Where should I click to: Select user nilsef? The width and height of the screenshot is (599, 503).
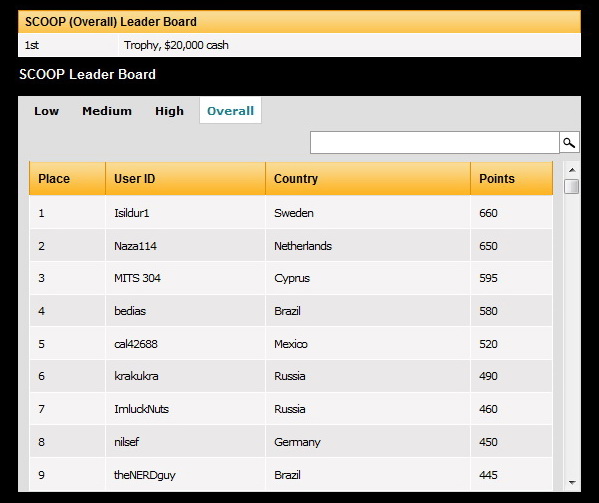pos(126,442)
